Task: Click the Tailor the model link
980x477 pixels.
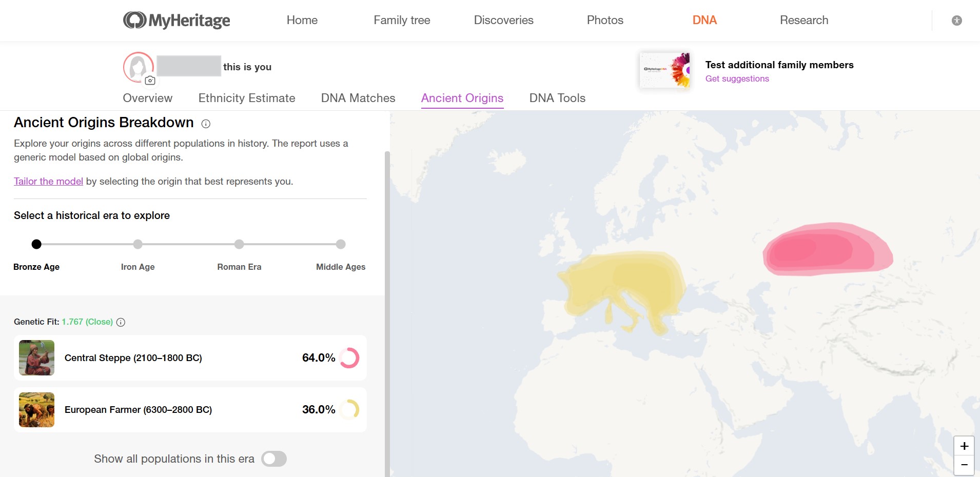Action: (x=48, y=181)
